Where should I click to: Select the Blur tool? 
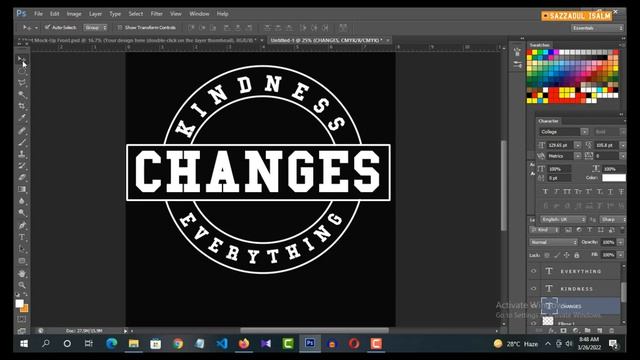click(x=22, y=201)
